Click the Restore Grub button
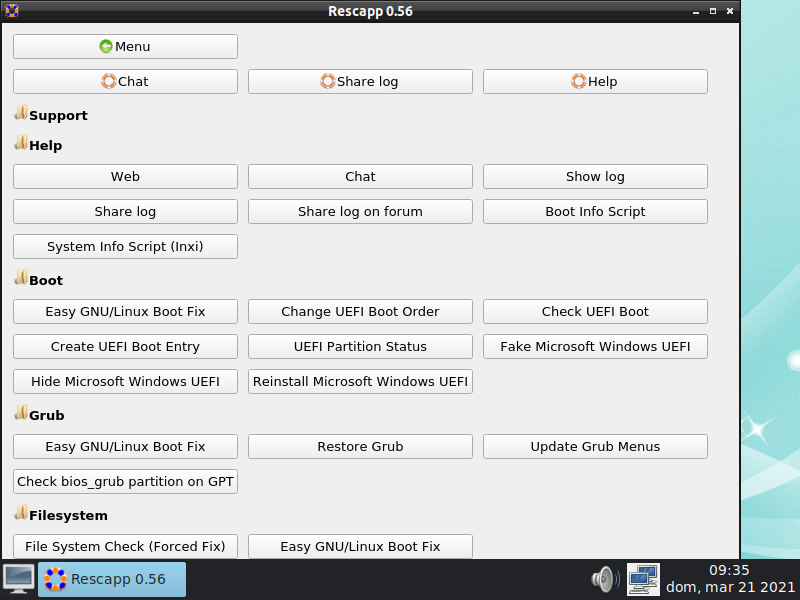 point(360,447)
